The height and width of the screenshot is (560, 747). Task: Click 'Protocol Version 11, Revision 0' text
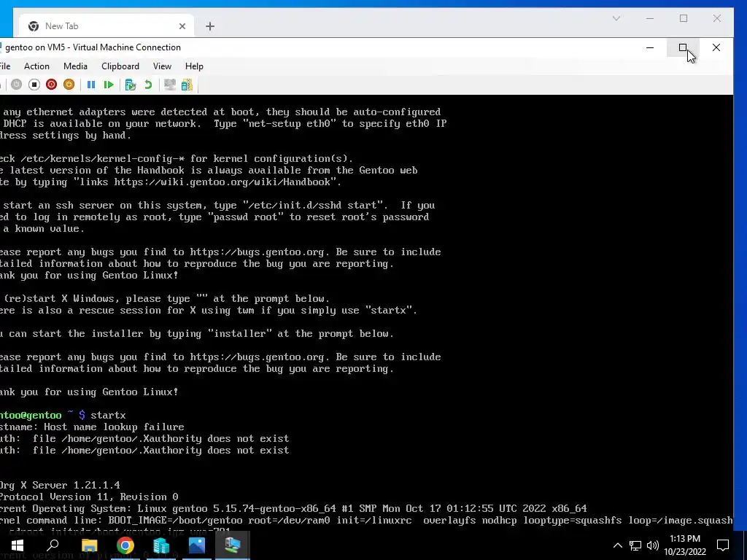pos(89,497)
